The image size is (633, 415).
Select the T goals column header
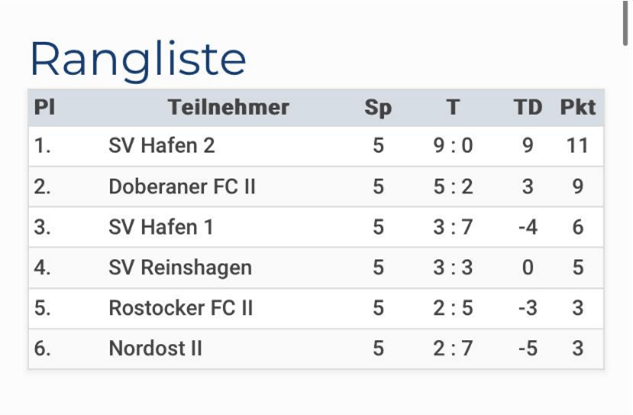coord(453,107)
